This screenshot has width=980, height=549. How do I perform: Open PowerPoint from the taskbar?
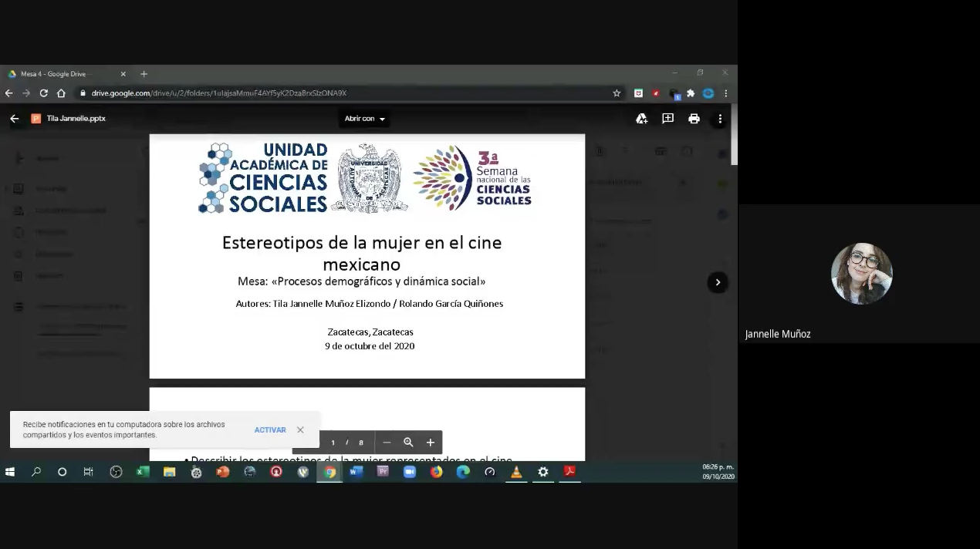[x=223, y=472]
